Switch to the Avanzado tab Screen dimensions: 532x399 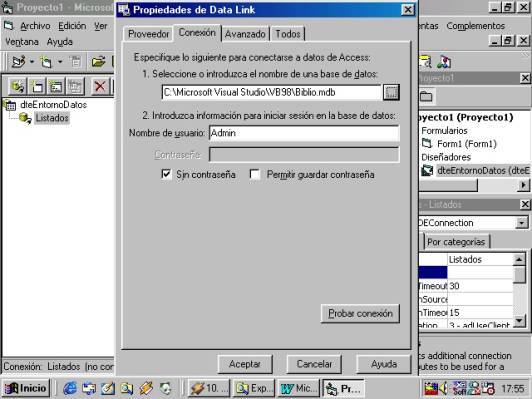click(245, 34)
